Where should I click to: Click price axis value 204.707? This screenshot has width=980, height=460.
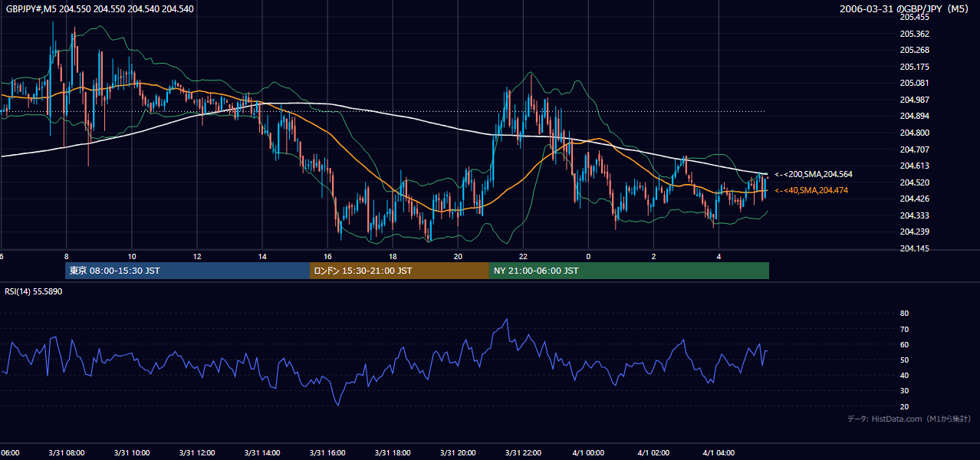914,149
